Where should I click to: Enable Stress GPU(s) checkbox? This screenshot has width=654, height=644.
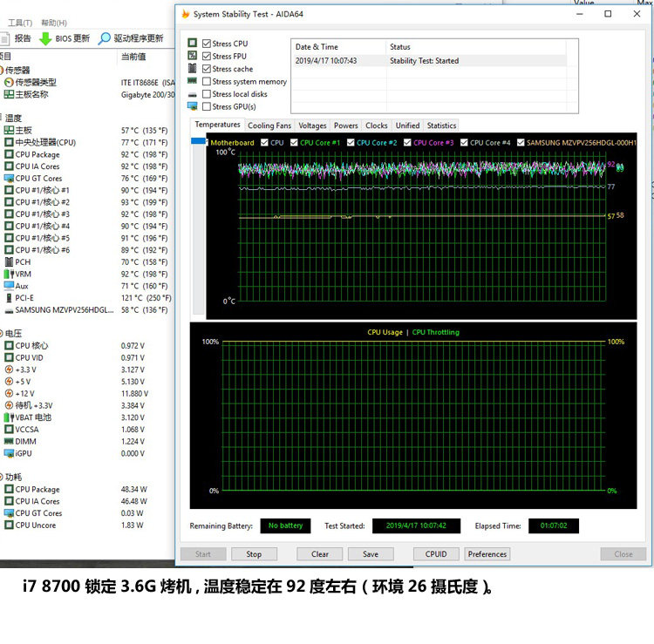pyautogui.click(x=207, y=106)
